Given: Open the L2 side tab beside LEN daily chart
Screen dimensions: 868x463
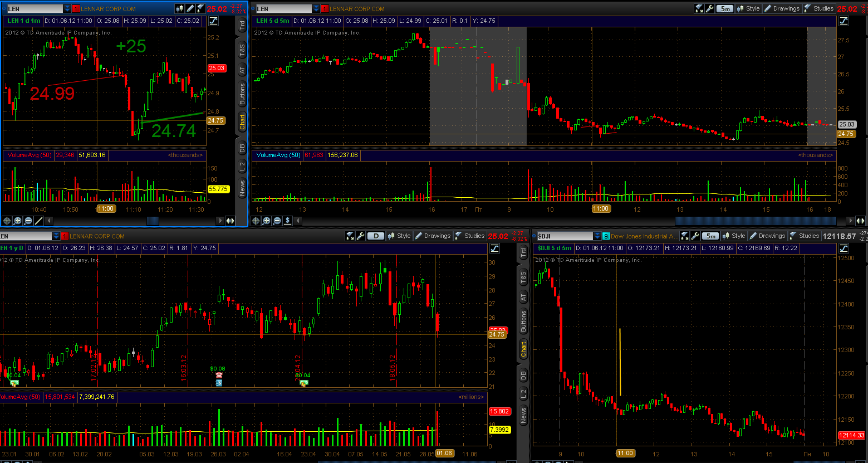Looking at the screenshot, I should point(523,394).
